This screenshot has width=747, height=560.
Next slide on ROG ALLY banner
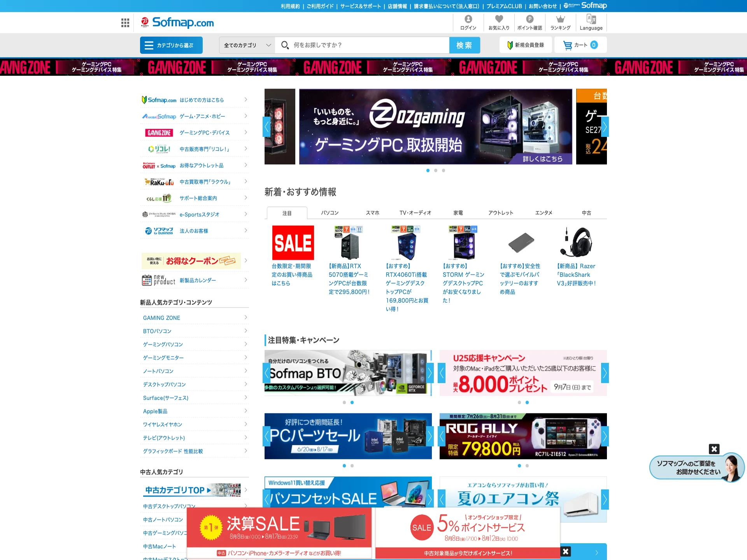point(605,436)
